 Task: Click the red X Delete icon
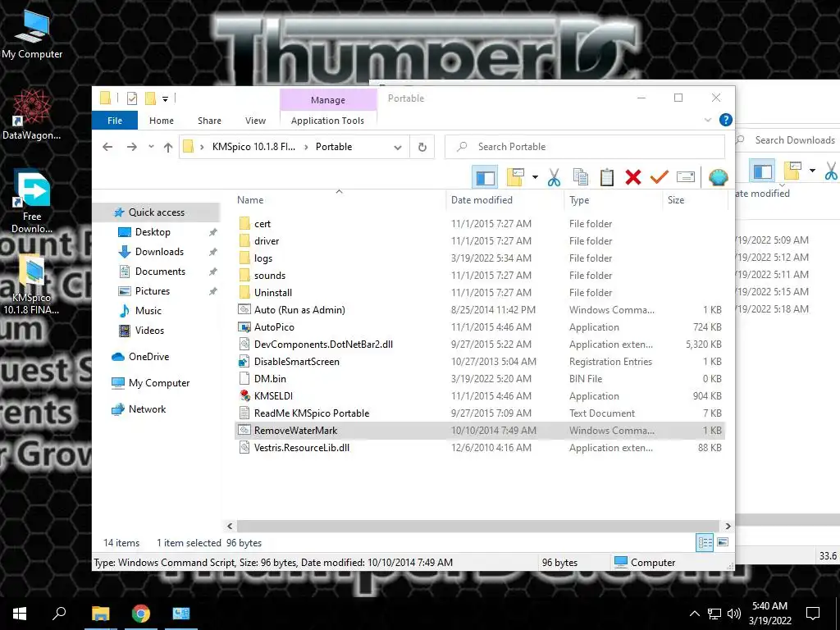pos(632,177)
